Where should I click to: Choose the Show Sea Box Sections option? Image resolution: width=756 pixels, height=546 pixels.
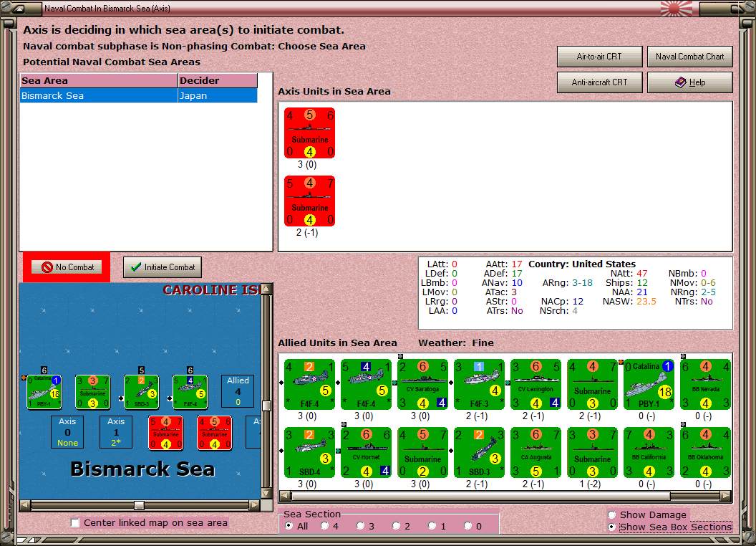click(x=612, y=527)
